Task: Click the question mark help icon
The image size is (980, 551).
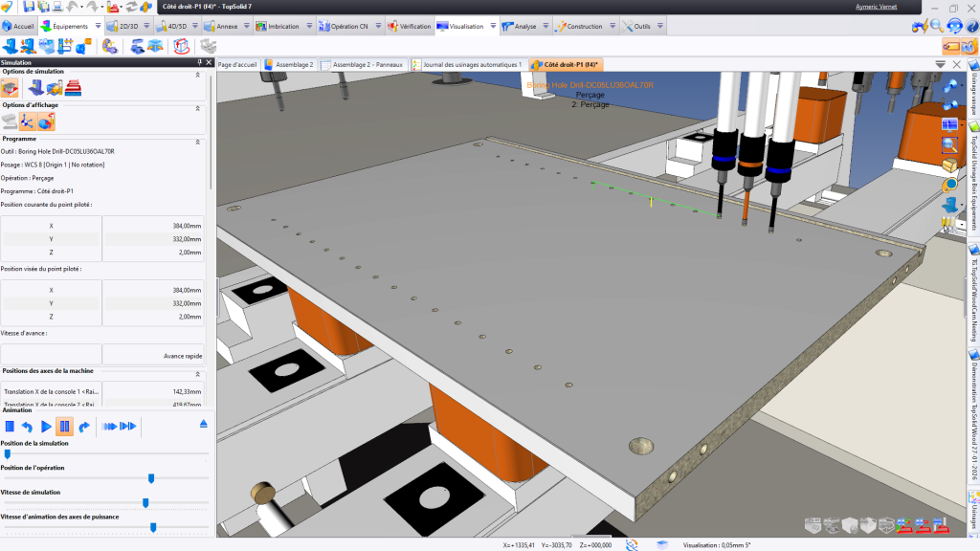Action: (x=972, y=26)
